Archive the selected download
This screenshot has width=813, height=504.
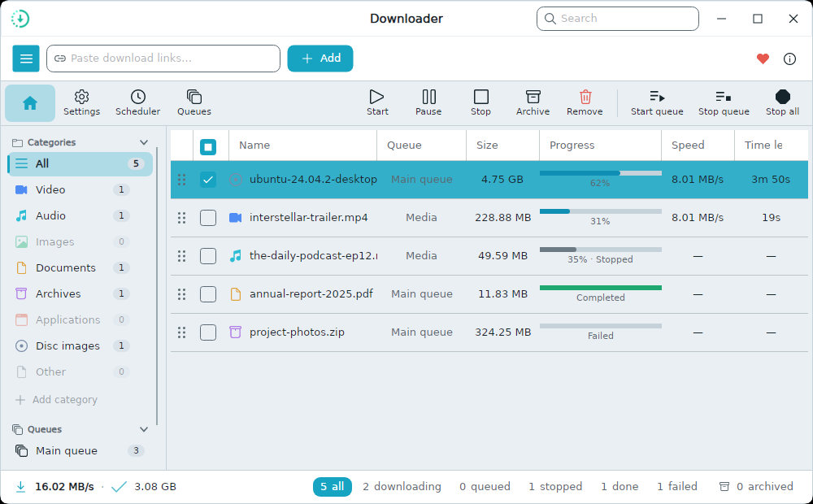533,103
